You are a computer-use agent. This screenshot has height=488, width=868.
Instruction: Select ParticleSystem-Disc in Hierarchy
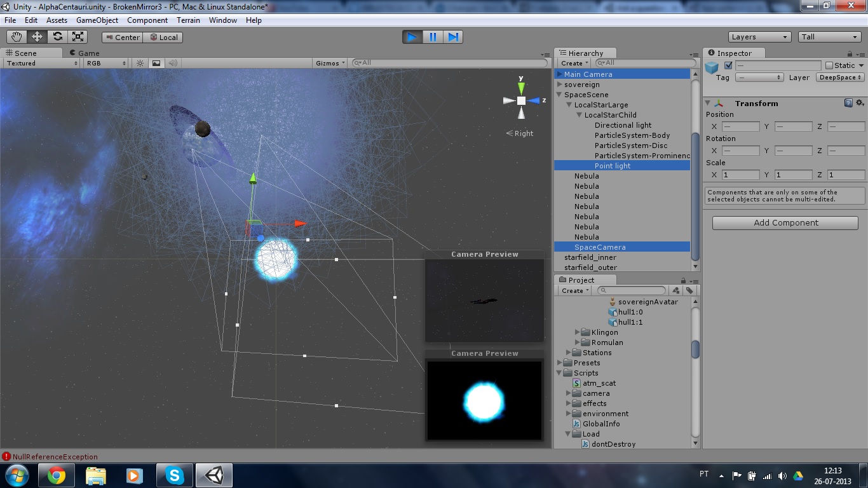coord(631,146)
